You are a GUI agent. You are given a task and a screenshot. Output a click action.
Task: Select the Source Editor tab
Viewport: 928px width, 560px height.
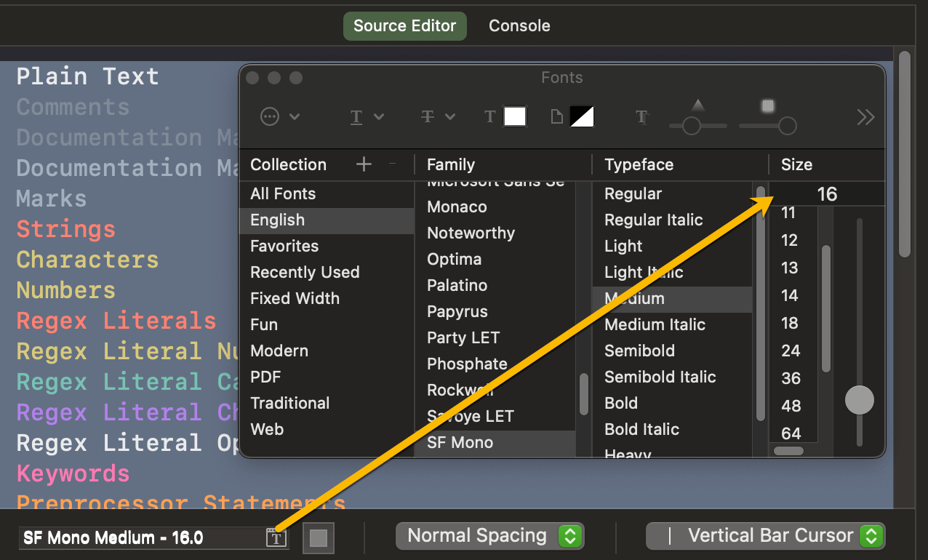click(x=404, y=25)
